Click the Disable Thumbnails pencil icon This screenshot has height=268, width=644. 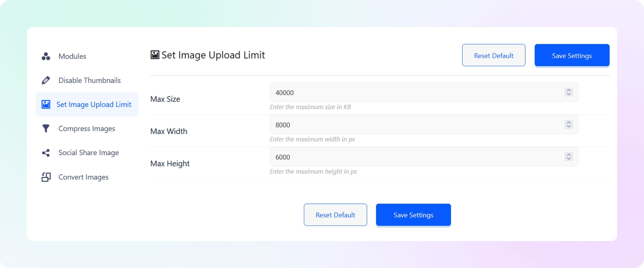click(46, 80)
